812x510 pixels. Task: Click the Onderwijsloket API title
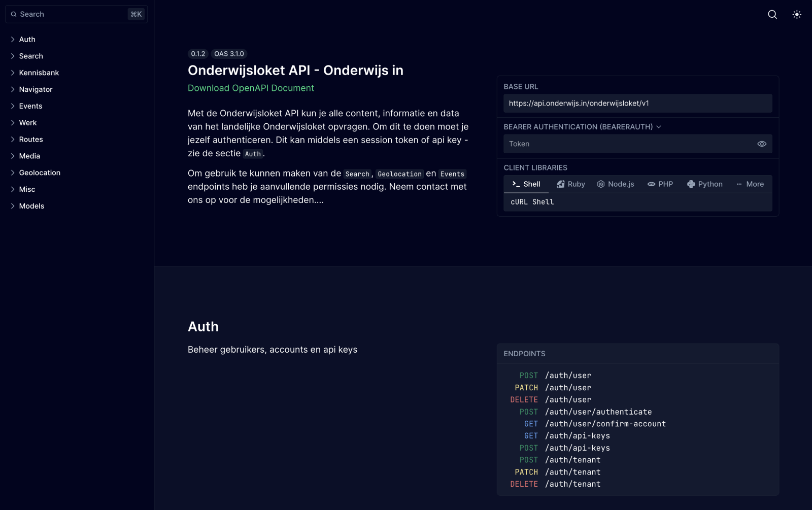295,71
